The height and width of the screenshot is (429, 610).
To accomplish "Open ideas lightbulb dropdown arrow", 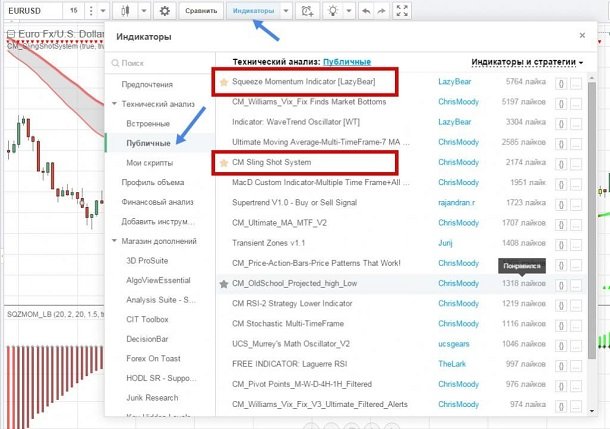I will [349, 11].
